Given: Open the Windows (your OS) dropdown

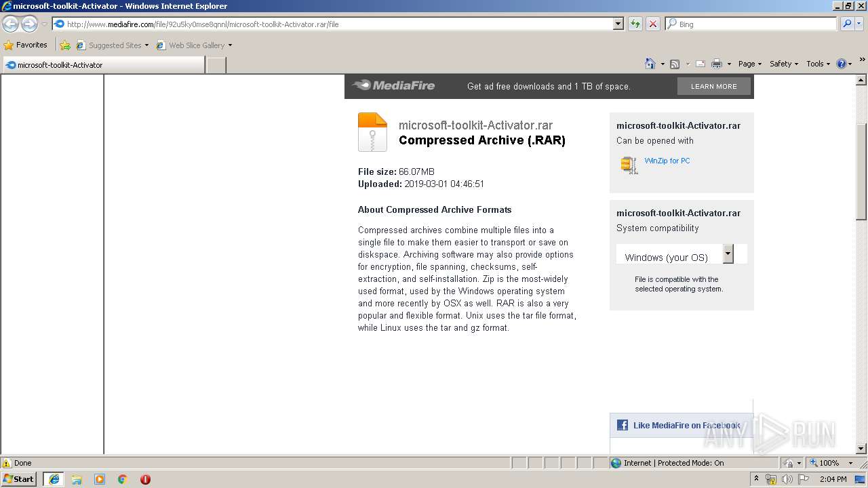Looking at the screenshot, I should [682, 254].
